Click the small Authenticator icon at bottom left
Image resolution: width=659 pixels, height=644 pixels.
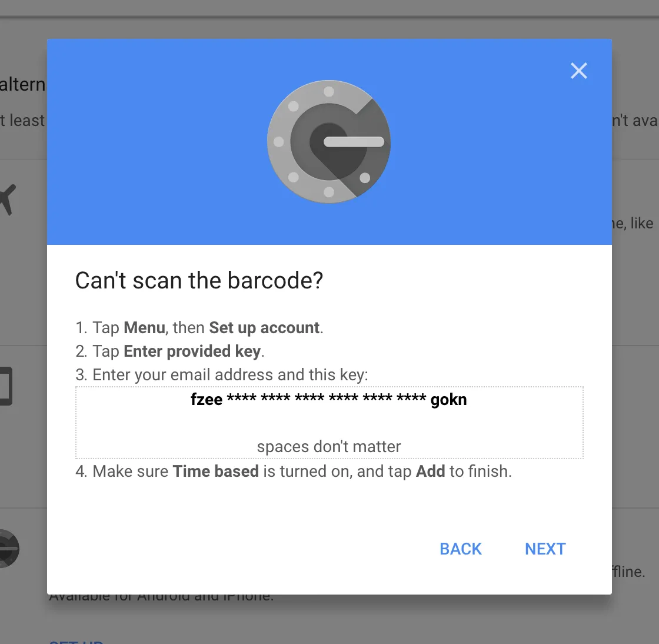pos(9,549)
